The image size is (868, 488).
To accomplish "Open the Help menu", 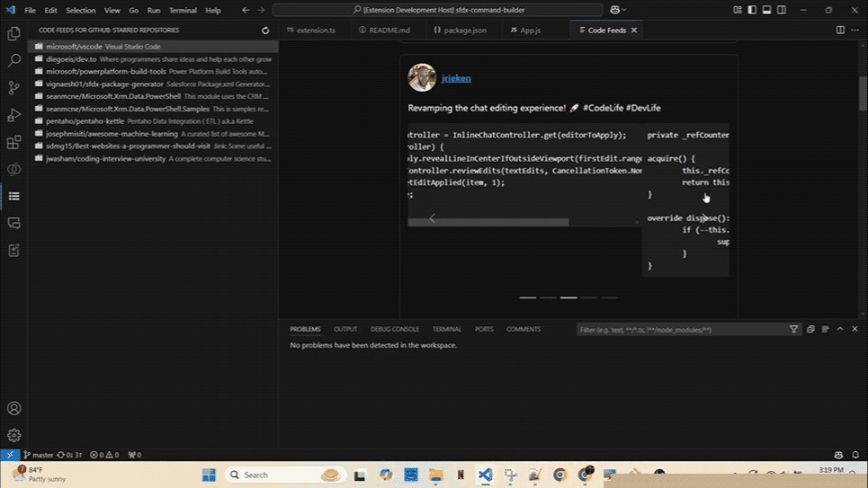I will click(x=213, y=10).
